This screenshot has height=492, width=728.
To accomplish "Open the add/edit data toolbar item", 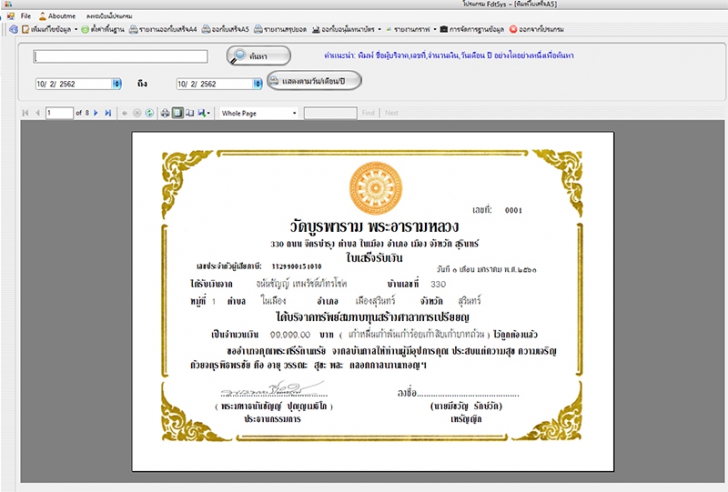I will point(46,29).
